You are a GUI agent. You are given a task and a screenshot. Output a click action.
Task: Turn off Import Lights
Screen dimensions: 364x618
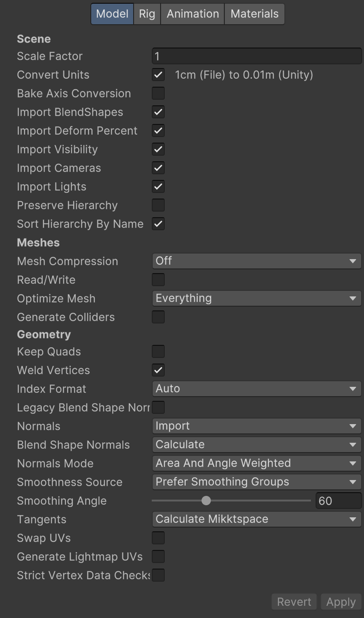click(158, 186)
